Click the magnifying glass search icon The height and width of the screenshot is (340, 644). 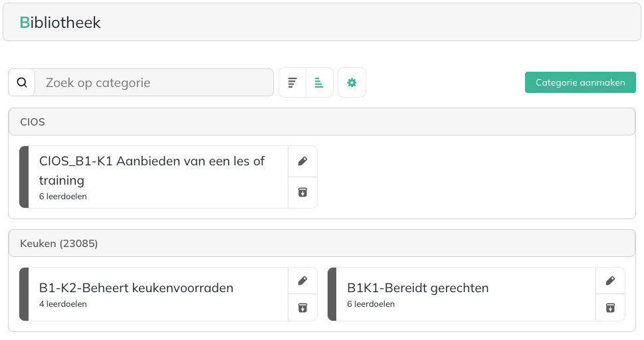(x=22, y=82)
